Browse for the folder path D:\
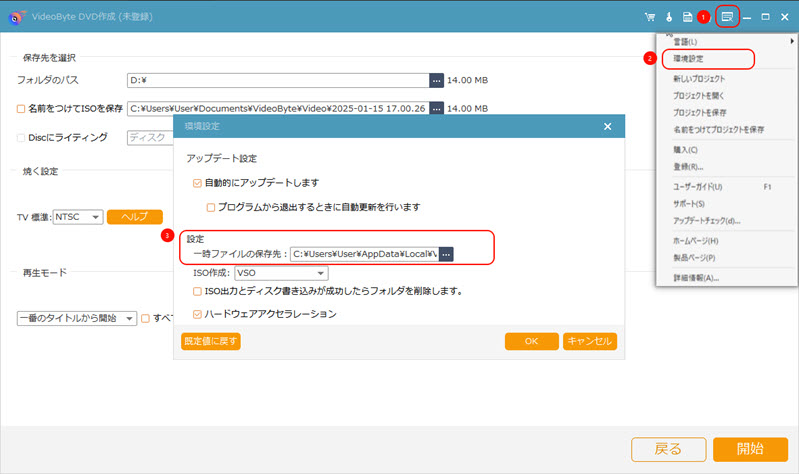Image resolution: width=799 pixels, height=474 pixels. point(436,80)
